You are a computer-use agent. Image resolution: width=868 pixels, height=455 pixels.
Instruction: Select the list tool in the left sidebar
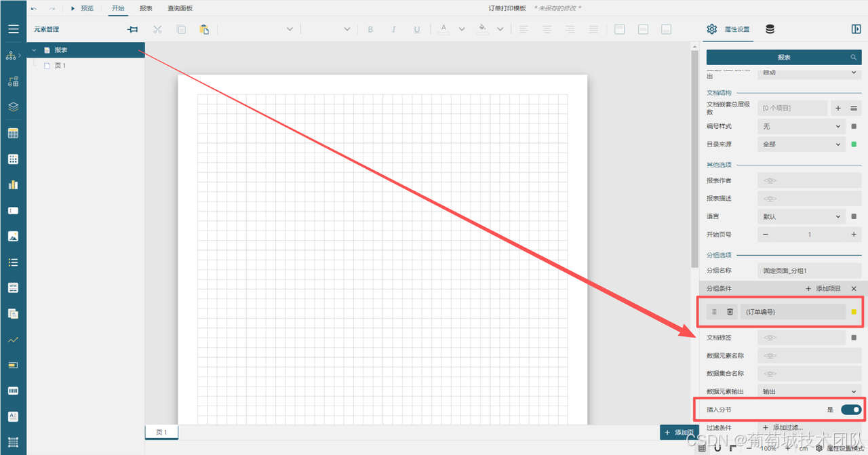[x=13, y=262]
